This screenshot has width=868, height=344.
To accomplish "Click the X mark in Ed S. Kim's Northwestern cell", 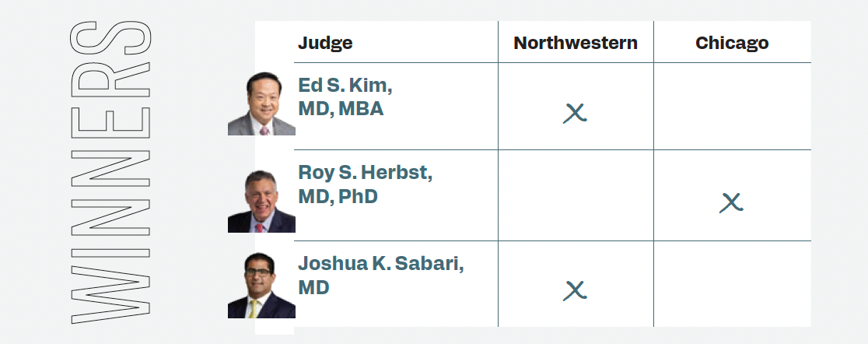I will point(575,114).
